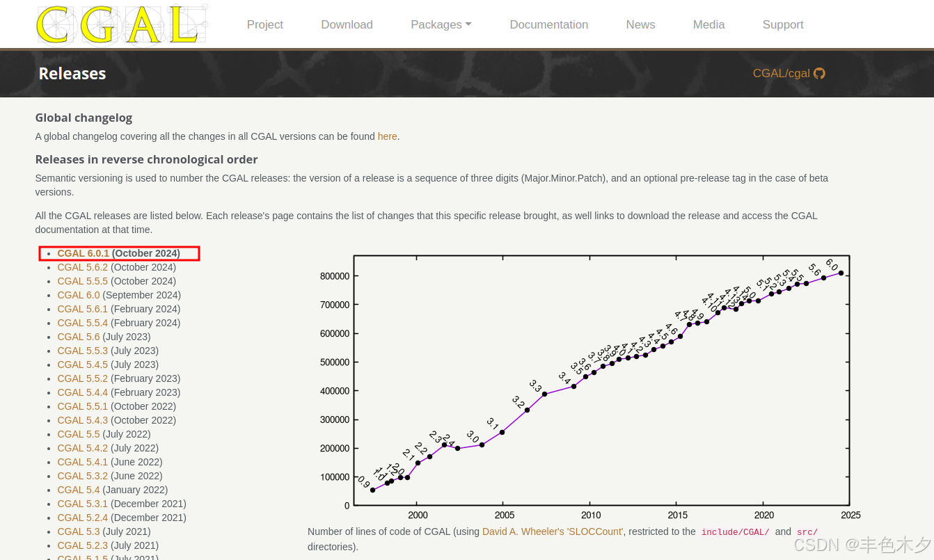This screenshot has height=560, width=934.
Task: Open the CGAL 5.4.5 release
Action: tap(83, 365)
